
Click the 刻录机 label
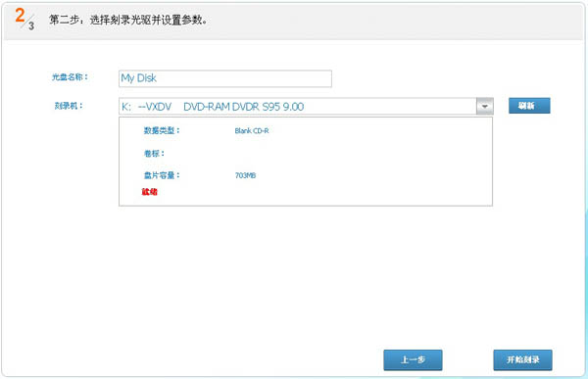click(69, 106)
